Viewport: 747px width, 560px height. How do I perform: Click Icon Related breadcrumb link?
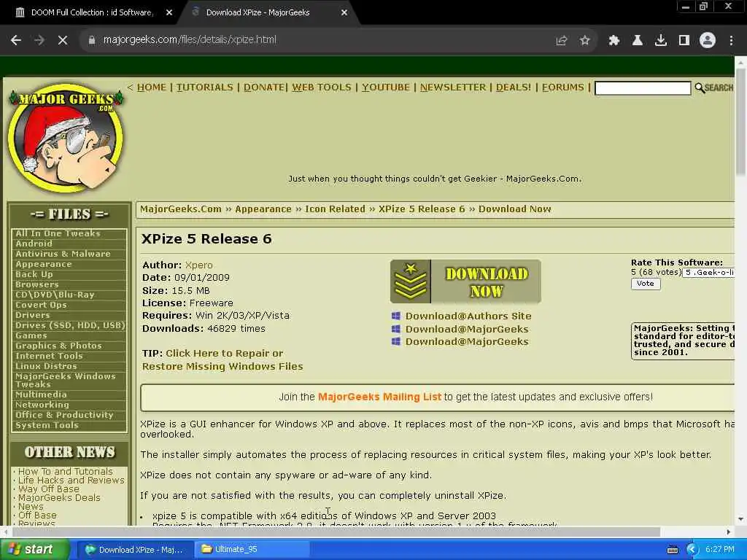(335, 209)
